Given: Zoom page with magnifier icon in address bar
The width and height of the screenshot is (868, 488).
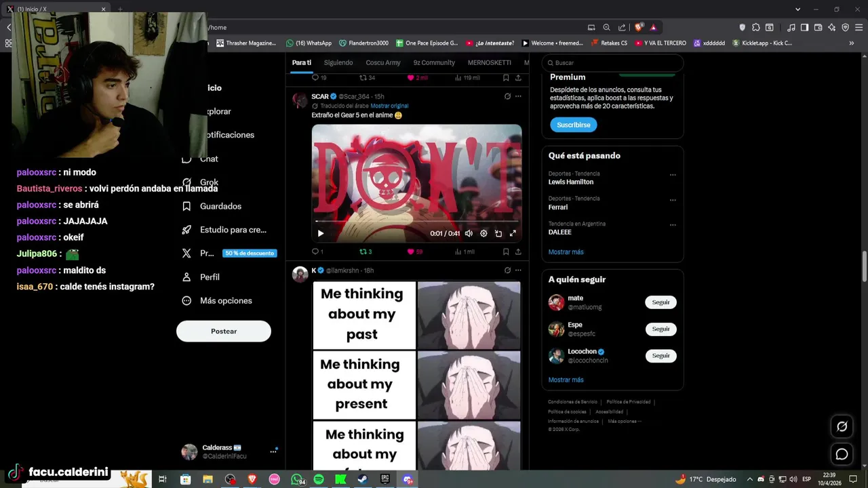Looking at the screenshot, I should tap(606, 27).
